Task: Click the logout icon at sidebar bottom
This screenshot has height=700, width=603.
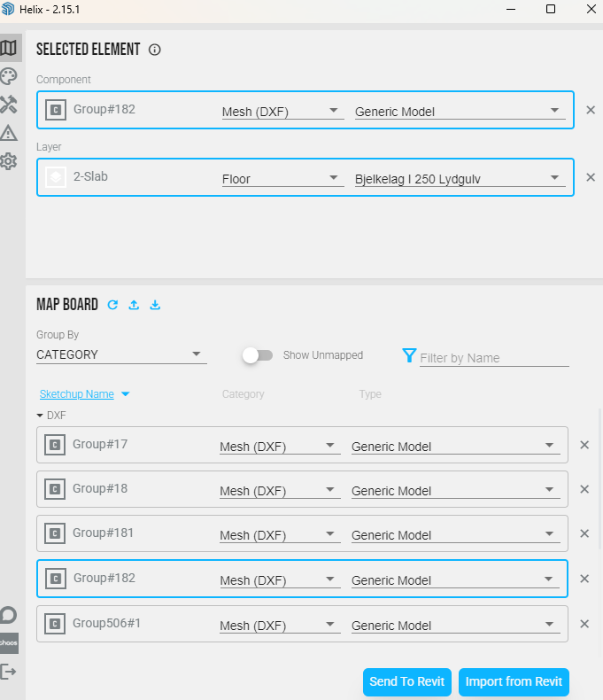Action: click(x=9, y=671)
